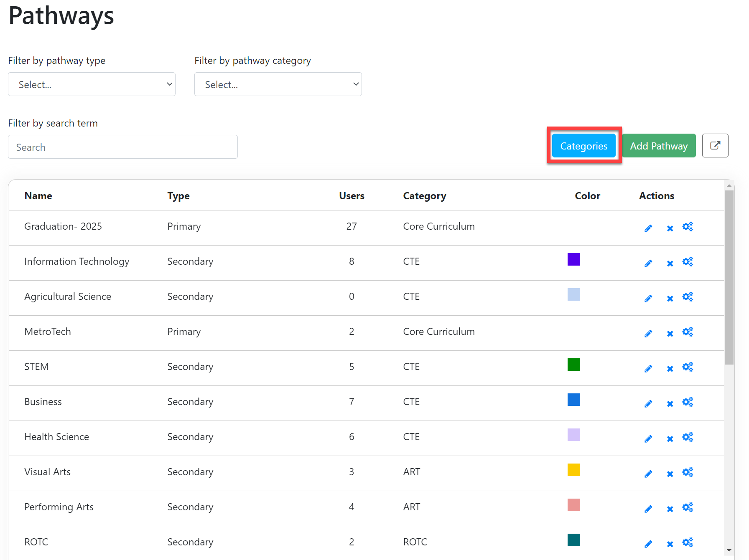
Task: Click the Users count 27 cell
Action: (x=352, y=226)
